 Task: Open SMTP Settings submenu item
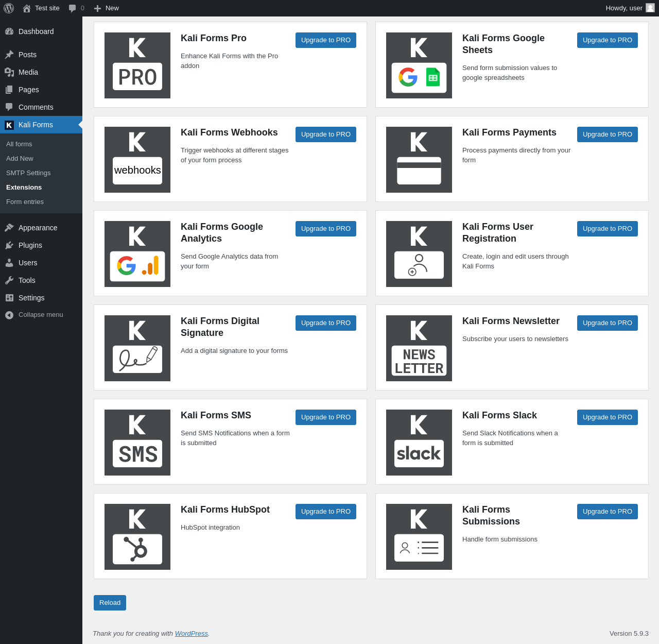[41, 173]
